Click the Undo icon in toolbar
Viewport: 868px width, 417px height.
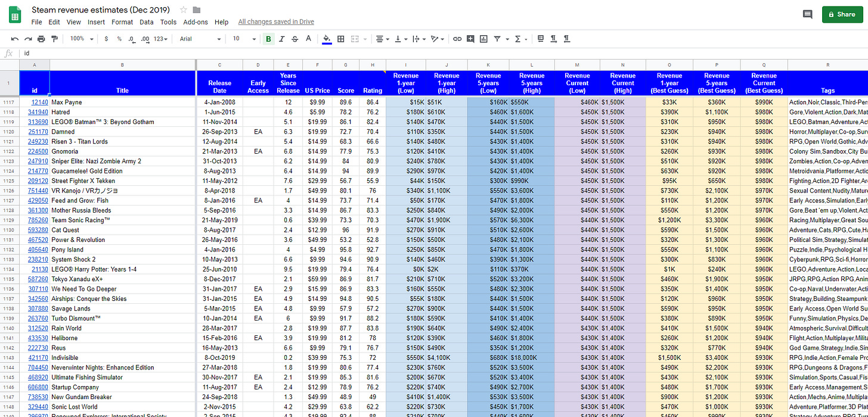click(14, 39)
